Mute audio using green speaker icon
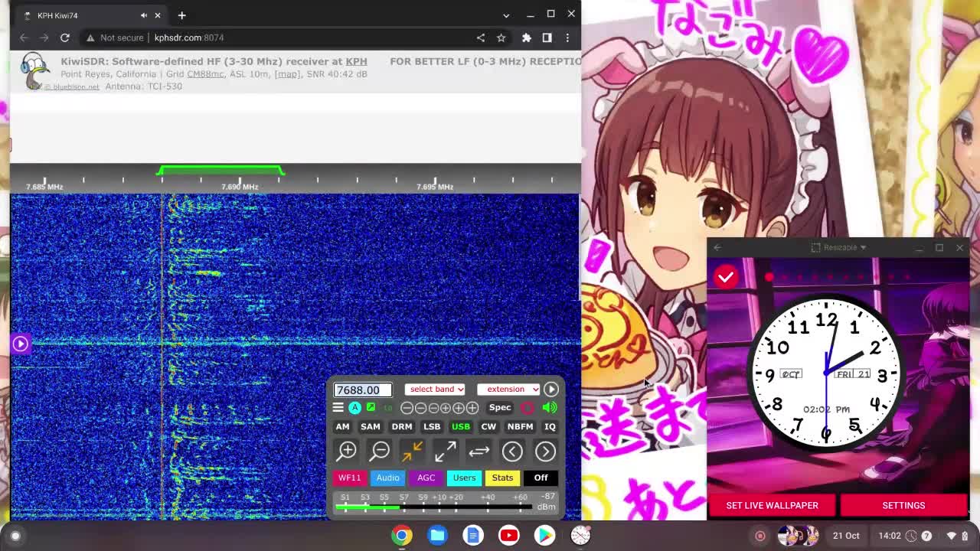 coord(550,408)
